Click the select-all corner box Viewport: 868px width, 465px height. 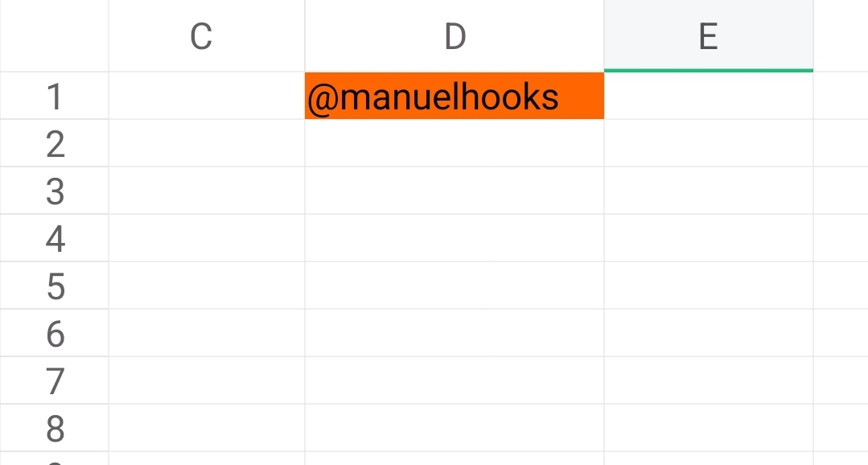(54, 35)
